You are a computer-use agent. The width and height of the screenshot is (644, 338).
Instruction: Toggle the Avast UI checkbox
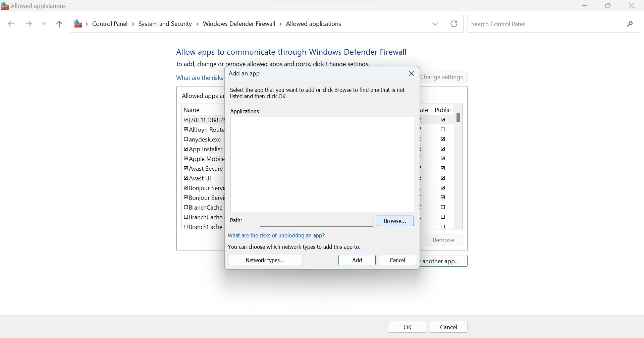pos(186,178)
